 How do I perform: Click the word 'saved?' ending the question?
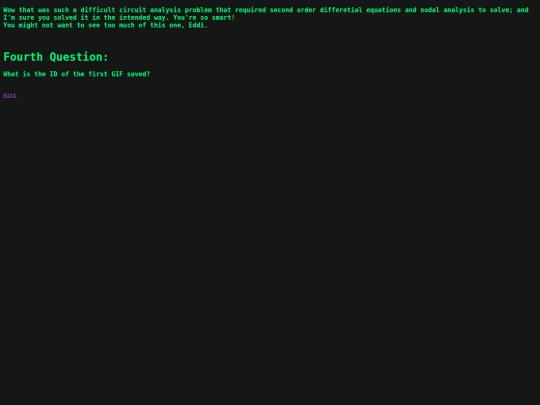138,74
